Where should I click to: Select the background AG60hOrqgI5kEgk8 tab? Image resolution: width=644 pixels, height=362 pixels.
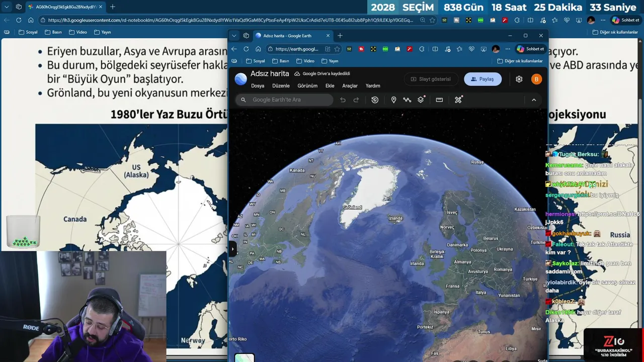point(65,7)
